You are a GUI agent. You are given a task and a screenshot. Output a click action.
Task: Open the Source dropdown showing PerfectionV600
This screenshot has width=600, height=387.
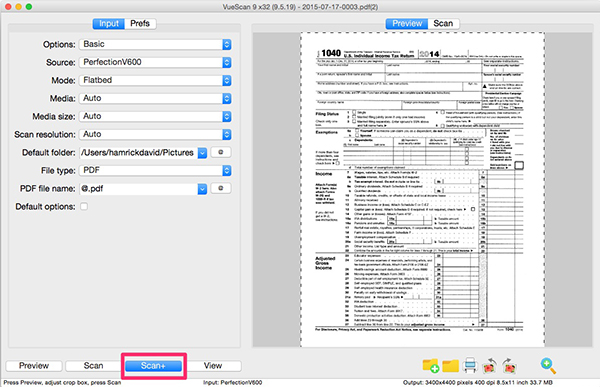[x=155, y=62]
